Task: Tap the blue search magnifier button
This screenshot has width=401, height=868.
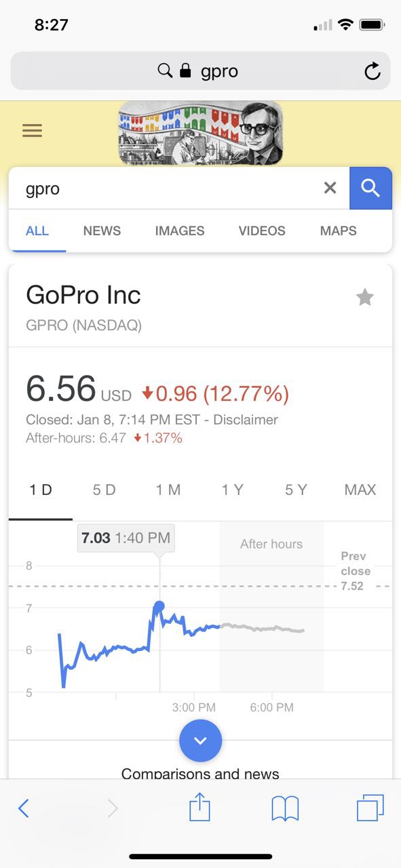Action: coord(370,188)
